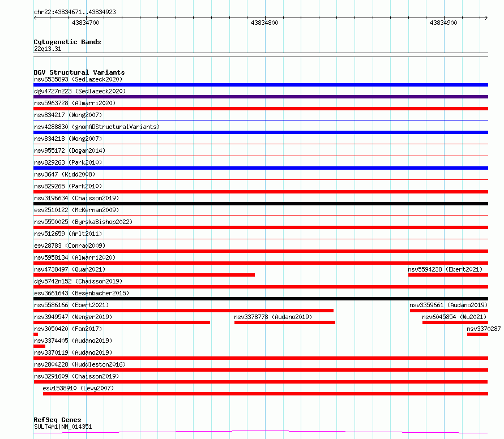Click esv3661643 (Besenbacher2015) label
The height and width of the screenshot is (439, 504).
click(82, 293)
